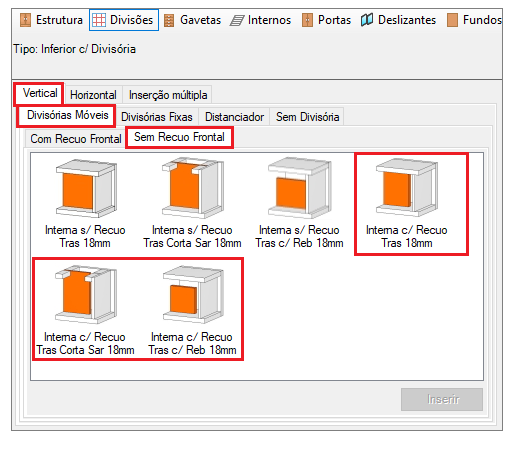Screen dimensions: 516x453
Task: Switch to Com Recuo Frontal tab
Action: [76, 139]
